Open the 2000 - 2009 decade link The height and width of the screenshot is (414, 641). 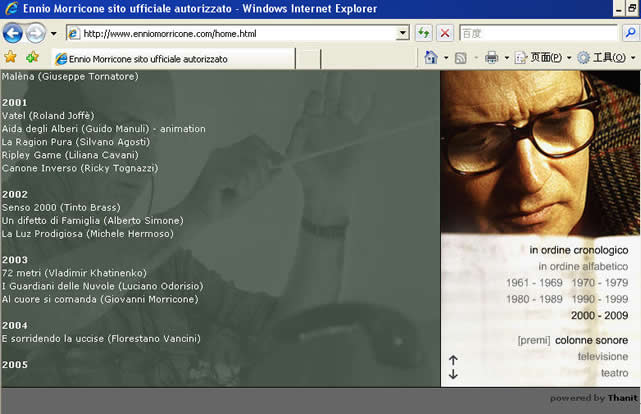point(600,316)
